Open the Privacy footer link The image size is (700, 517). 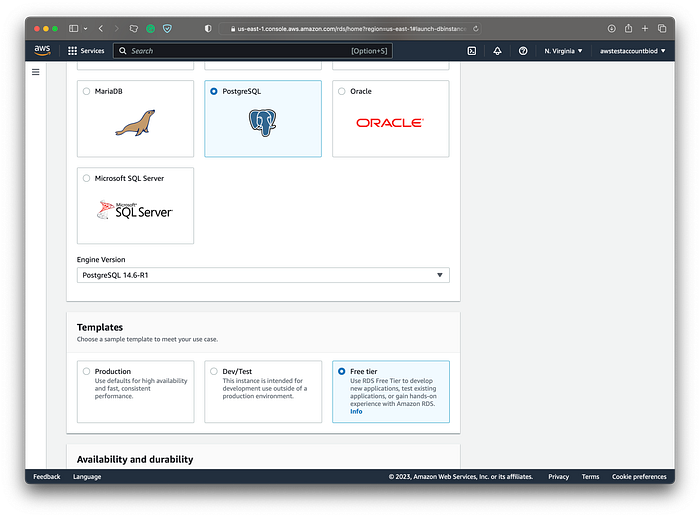point(558,476)
